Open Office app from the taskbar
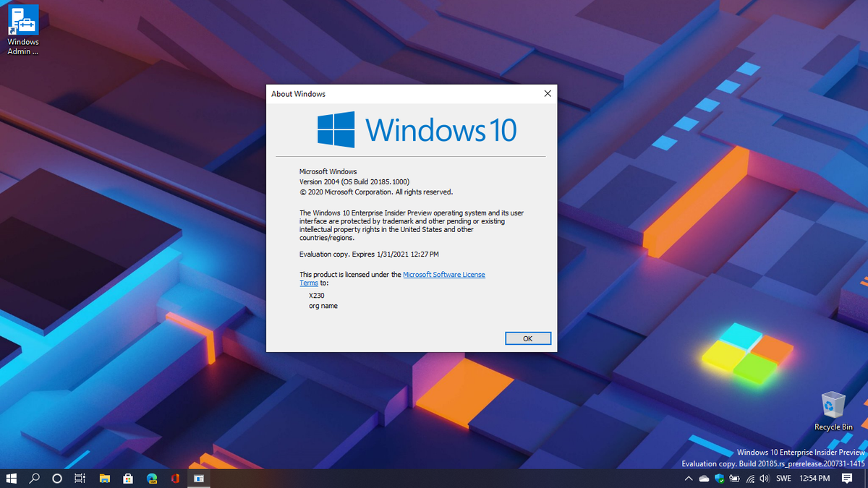 tap(175, 479)
